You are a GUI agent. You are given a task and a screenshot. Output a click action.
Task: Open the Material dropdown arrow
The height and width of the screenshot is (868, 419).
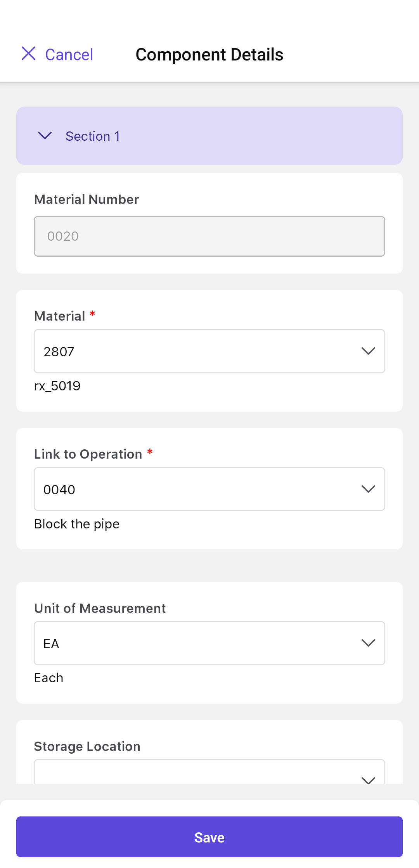[368, 351]
